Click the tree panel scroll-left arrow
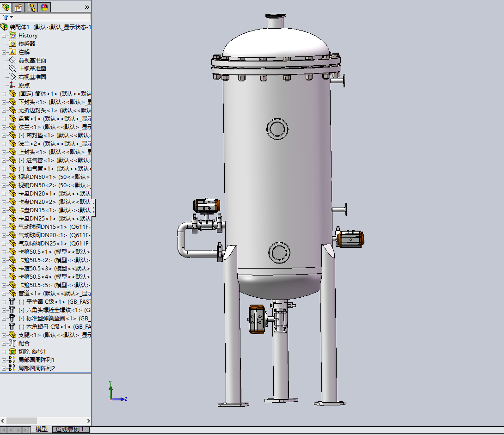Screen dimensions: 504x435 [x=3, y=421]
